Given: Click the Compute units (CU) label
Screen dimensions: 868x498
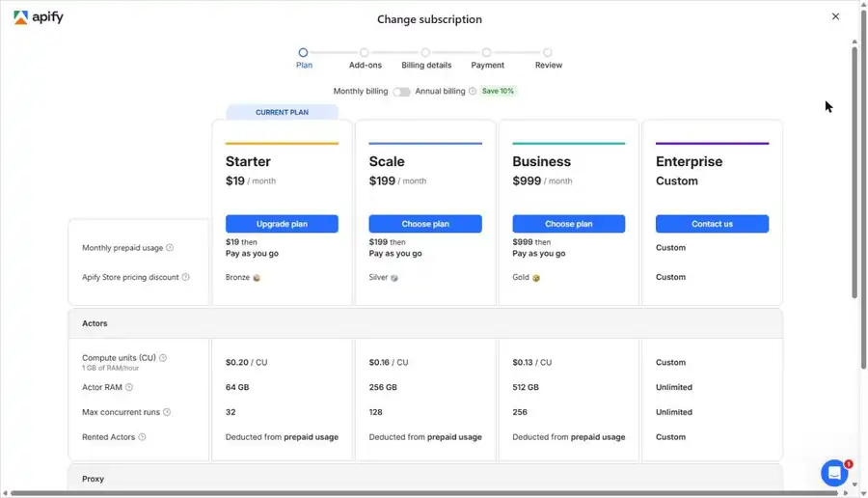Looking at the screenshot, I should pyautogui.click(x=119, y=358).
